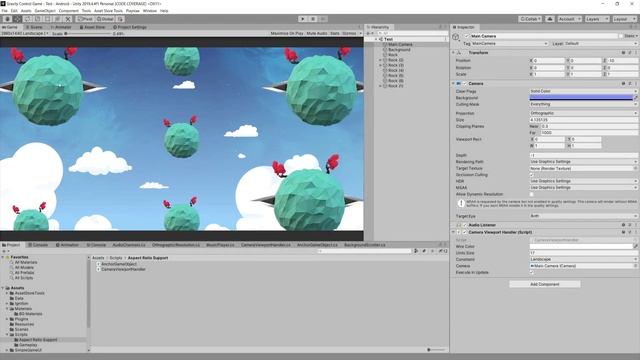Toggle Maximize On Play
640x360 pixels.
(x=287, y=33)
